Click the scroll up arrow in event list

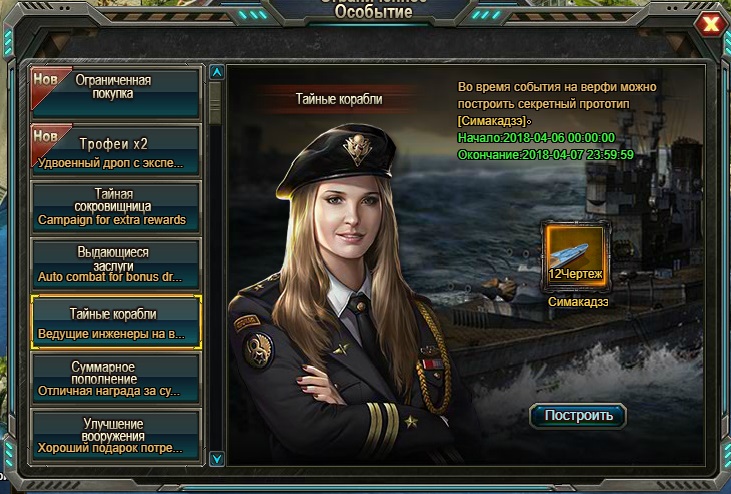pyautogui.click(x=217, y=72)
